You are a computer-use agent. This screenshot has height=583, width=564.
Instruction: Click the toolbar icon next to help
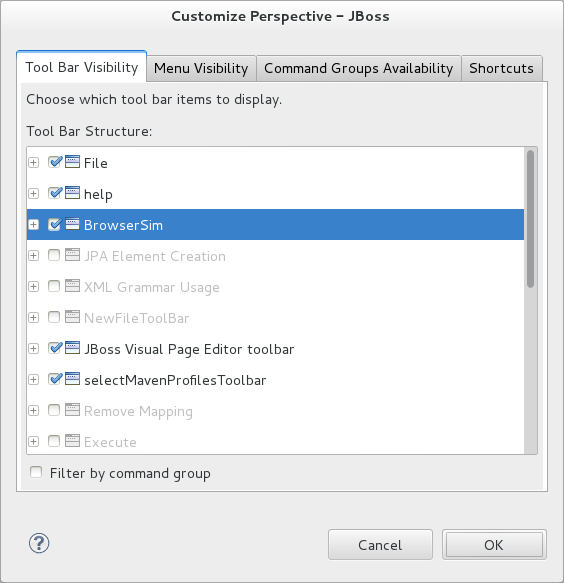72,193
